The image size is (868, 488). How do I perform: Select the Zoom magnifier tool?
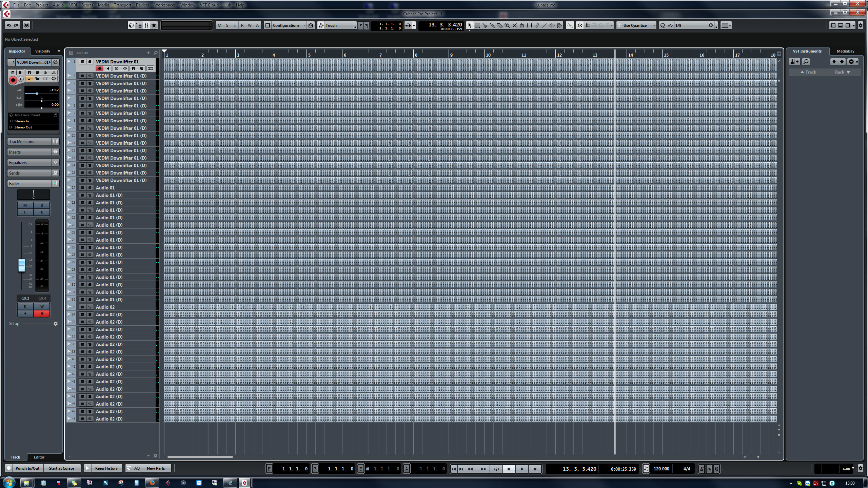click(507, 25)
